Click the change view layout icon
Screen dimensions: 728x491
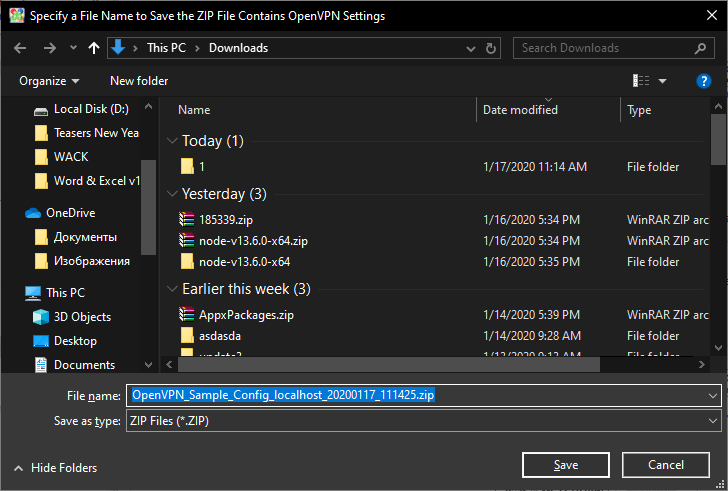click(x=641, y=81)
